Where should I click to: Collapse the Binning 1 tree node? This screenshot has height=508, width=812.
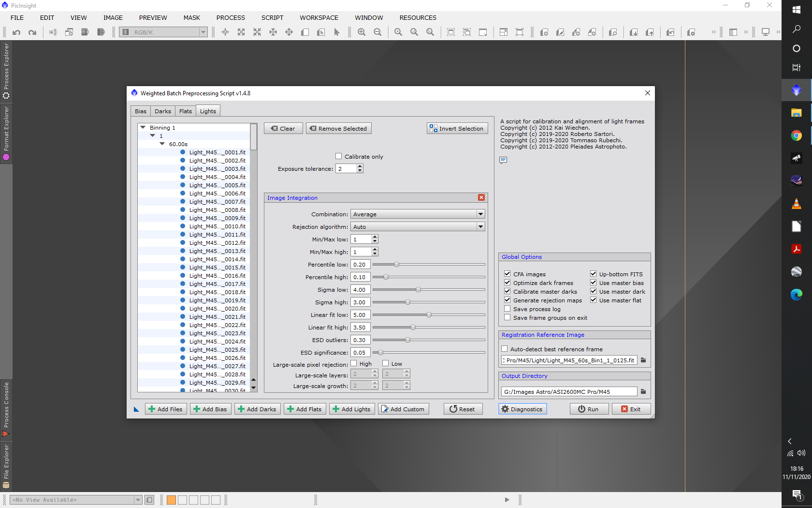click(x=143, y=127)
